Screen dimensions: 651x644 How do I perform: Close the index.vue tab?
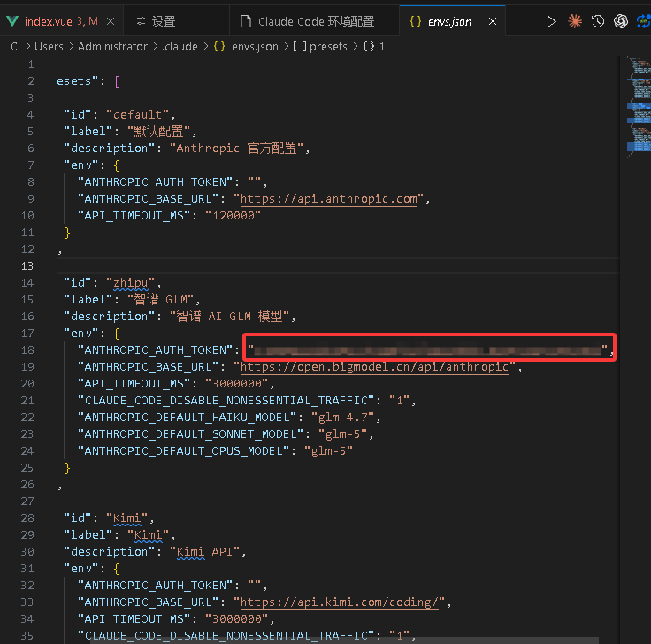(111, 21)
